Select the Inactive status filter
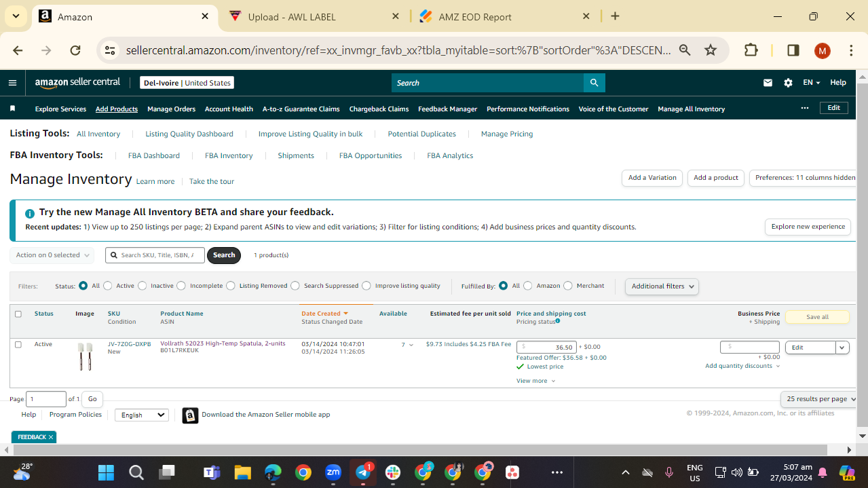The image size is (868, 488). tap(142, 286)
